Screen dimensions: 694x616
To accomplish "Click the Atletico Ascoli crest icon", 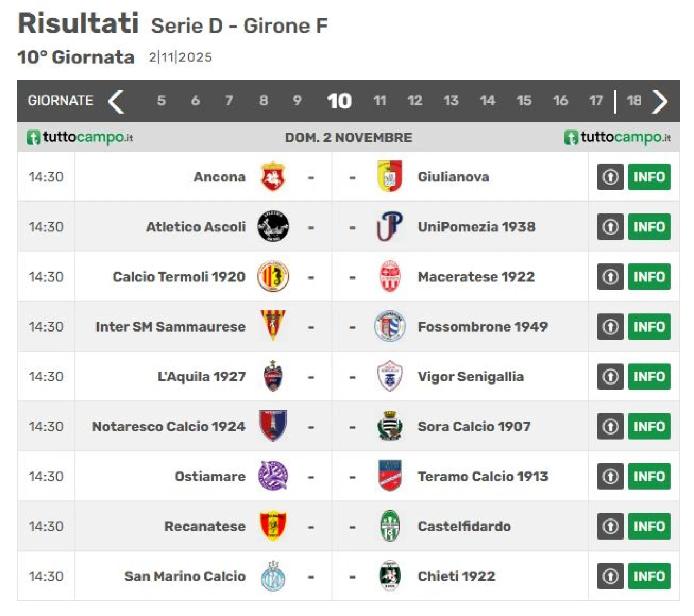I will (x=273, y=226).
